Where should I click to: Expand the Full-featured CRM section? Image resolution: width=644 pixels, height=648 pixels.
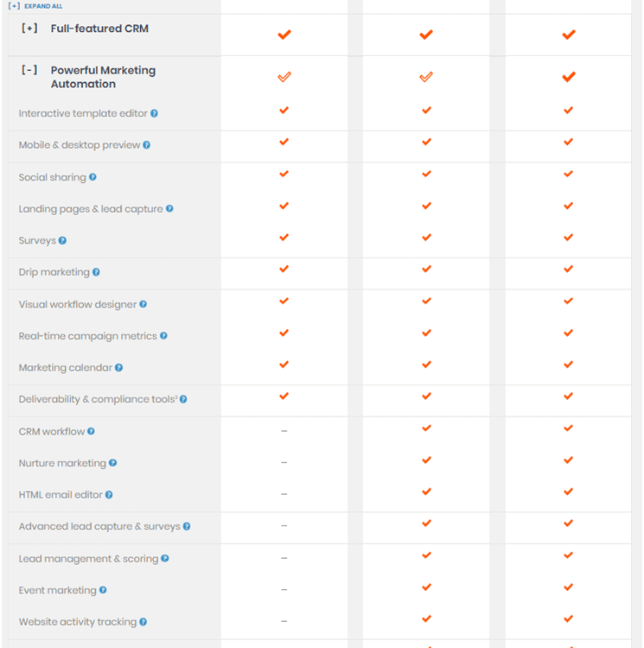click(29, 29)
